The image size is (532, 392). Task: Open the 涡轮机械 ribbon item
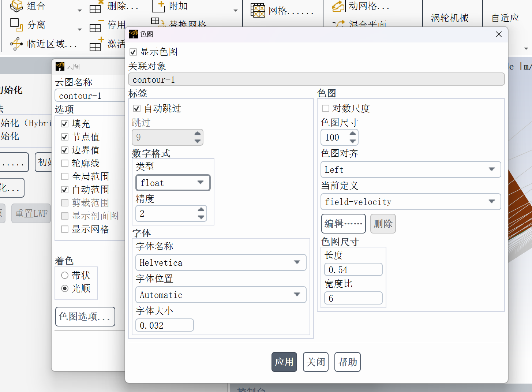tap(450, 18)
